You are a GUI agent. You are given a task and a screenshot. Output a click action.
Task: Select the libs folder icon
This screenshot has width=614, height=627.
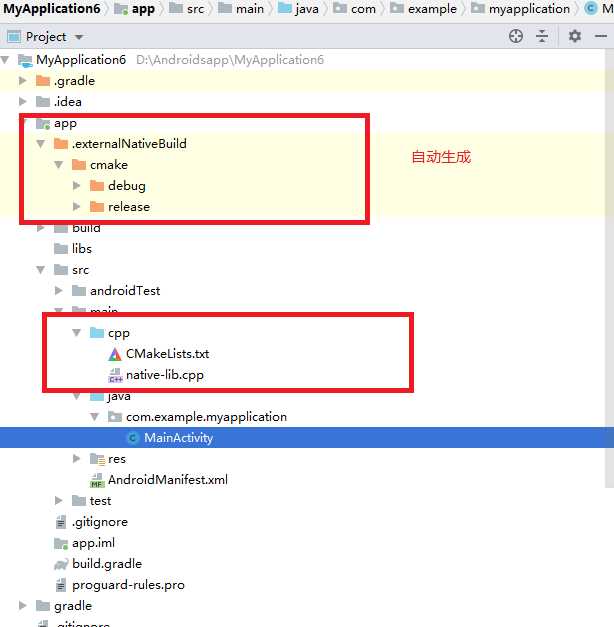point(61,249)
